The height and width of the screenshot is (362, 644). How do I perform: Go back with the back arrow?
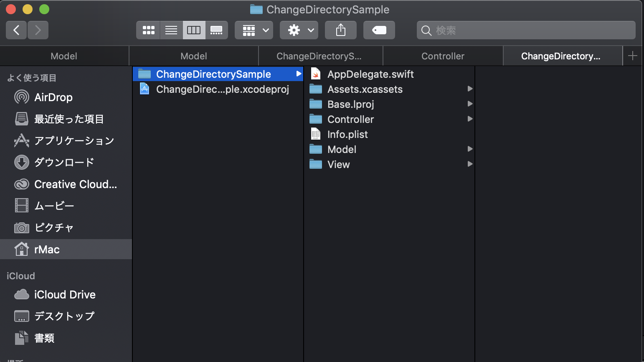[17, 30]
